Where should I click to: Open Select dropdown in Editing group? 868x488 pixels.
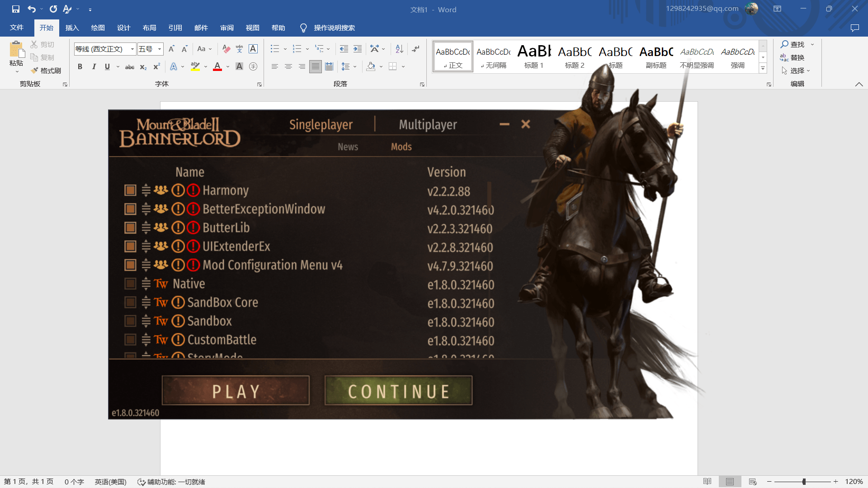[796, 70]
